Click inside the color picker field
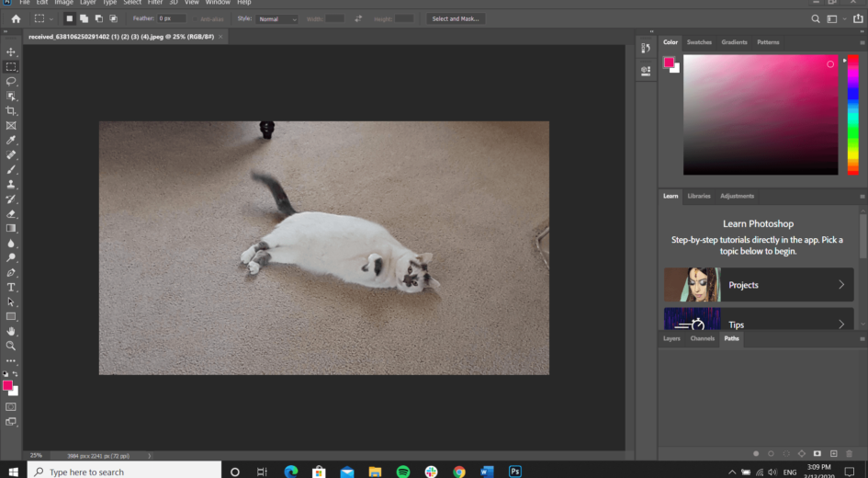This screenshot has height=478, width=868. point(760,115)
